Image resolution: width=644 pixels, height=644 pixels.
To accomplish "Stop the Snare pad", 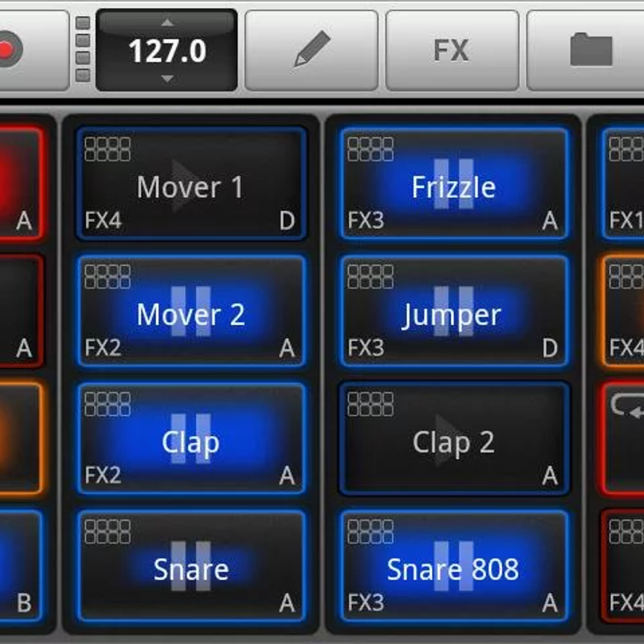I will tap(191, 566).
